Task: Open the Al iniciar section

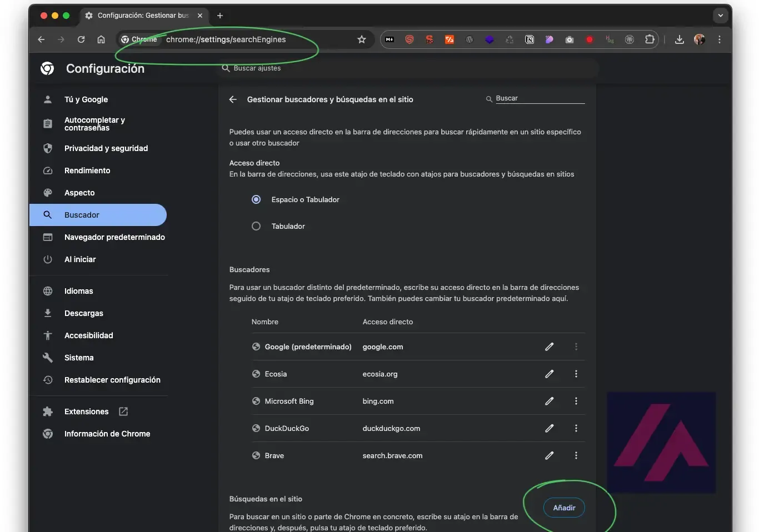Action: tap(98, 259)
